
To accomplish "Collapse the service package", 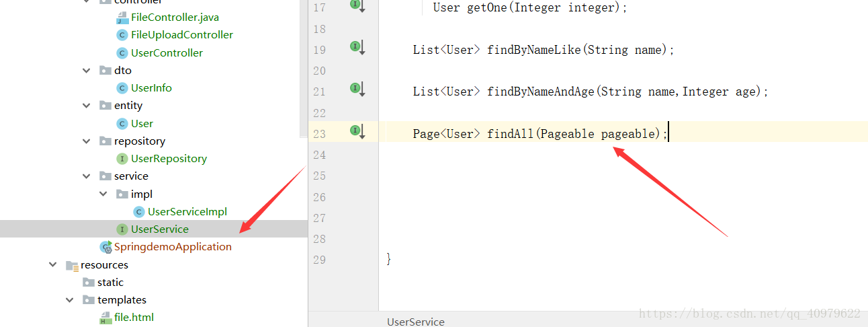I will coord(87,176).
